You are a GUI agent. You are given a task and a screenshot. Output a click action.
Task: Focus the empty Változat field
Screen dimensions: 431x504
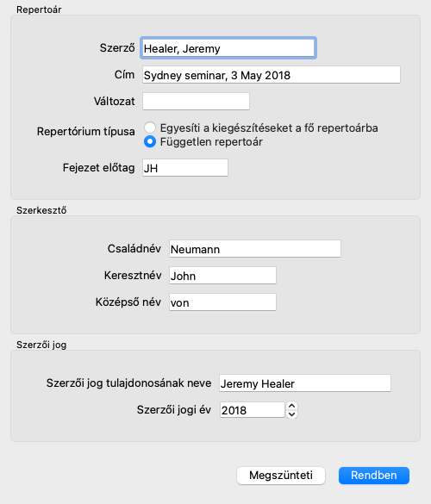pos(196,102)
